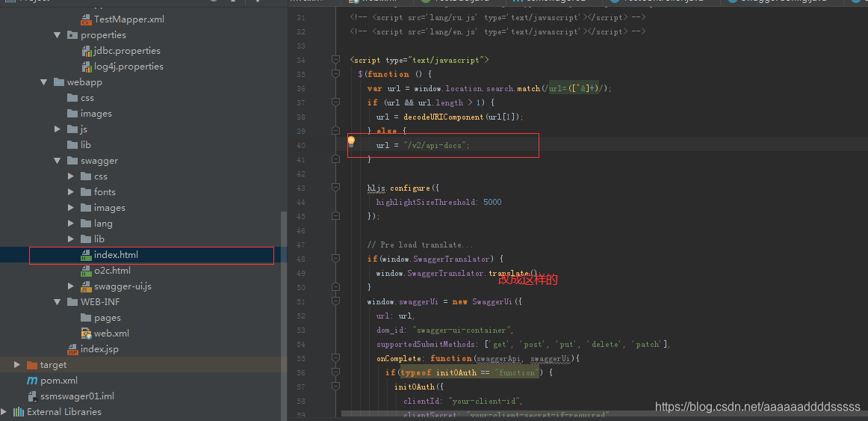The width and height of the screenshot is (868, 421).
Task: Click the orange target folder icon
Action: pos(31,365)
